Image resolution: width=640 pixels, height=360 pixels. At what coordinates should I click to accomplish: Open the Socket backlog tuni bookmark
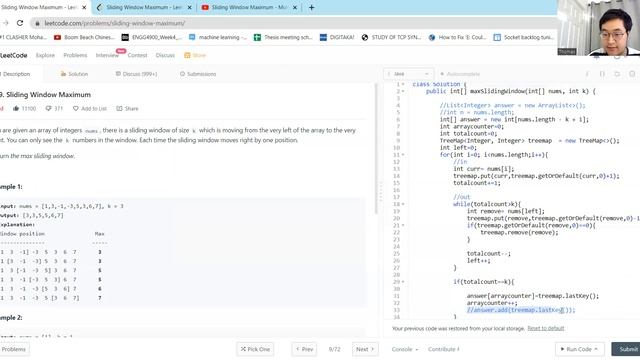coord(524,37)
